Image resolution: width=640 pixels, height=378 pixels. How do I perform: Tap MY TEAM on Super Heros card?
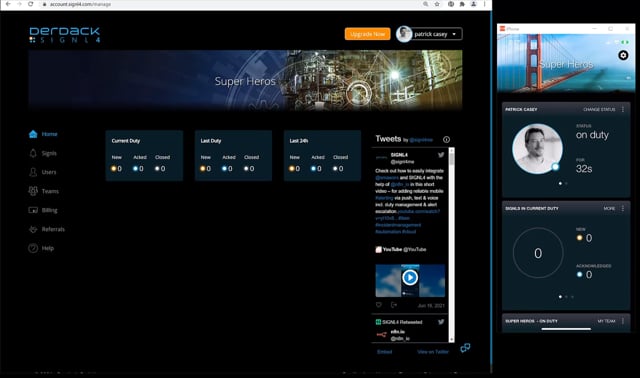[607, 321]
